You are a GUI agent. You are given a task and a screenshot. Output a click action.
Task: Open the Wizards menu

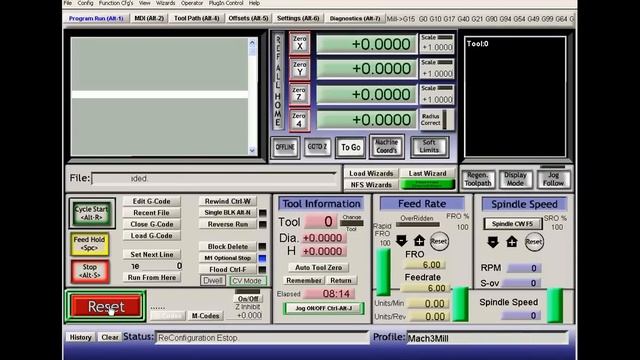165,3
